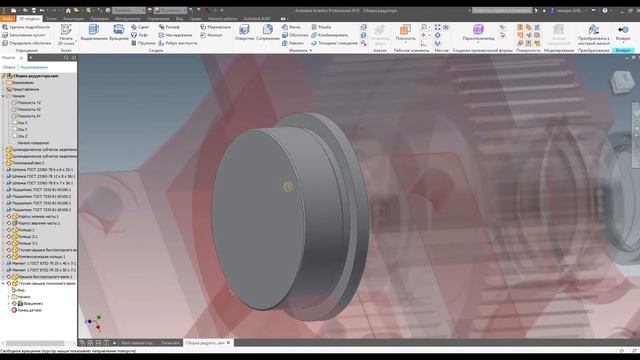Open the Файл menu
The height and width of the screenshot is (360, 640).
click(7, 18)
